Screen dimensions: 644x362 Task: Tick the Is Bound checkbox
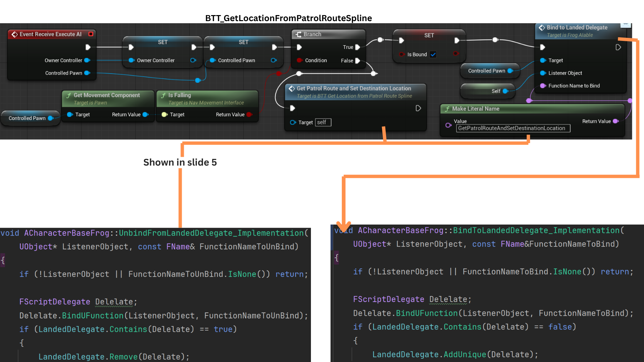click(433, 54)
